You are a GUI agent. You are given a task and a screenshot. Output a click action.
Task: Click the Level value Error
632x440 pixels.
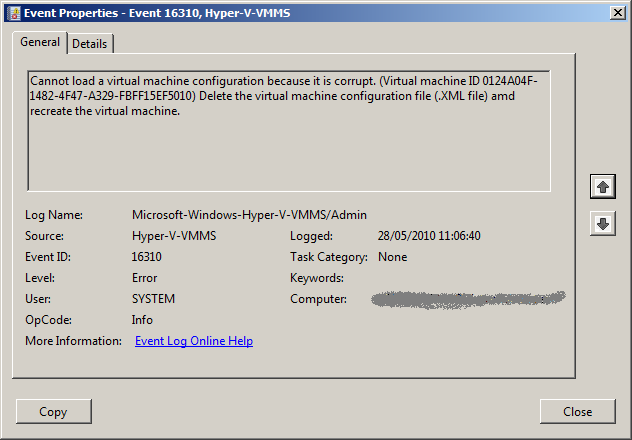(144, 278)
